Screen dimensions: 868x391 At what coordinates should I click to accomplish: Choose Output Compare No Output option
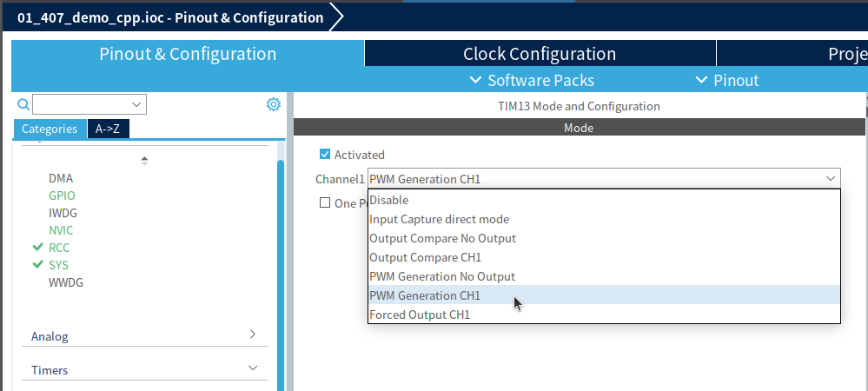coord(442,238)
